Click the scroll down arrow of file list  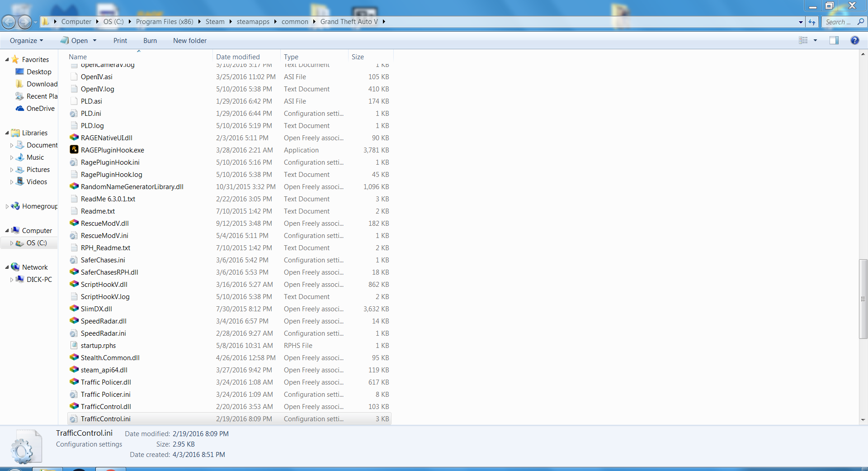pos(863,420)
